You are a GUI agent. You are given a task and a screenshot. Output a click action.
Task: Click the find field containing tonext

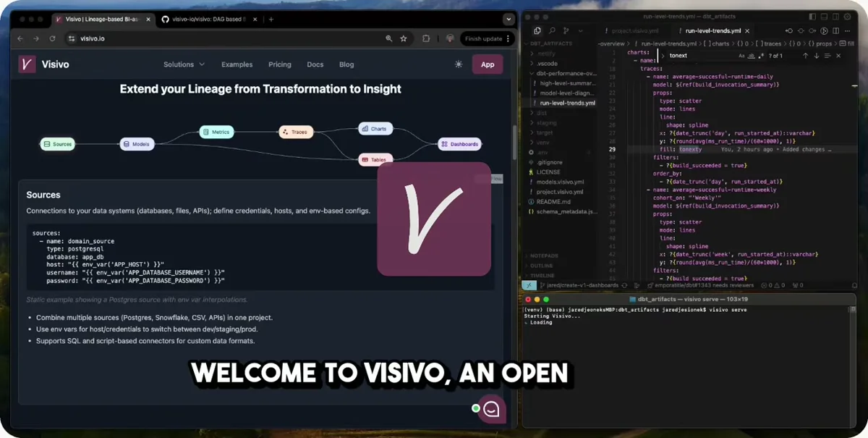[x=699, y=56]
